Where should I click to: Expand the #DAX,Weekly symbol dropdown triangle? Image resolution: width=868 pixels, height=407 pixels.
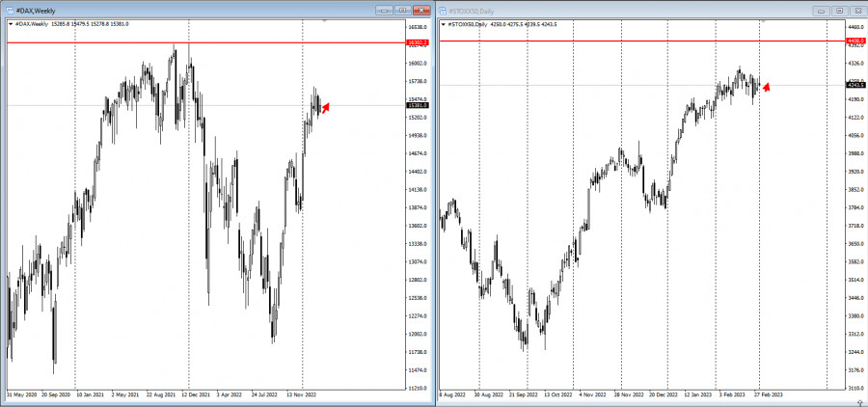11,24
